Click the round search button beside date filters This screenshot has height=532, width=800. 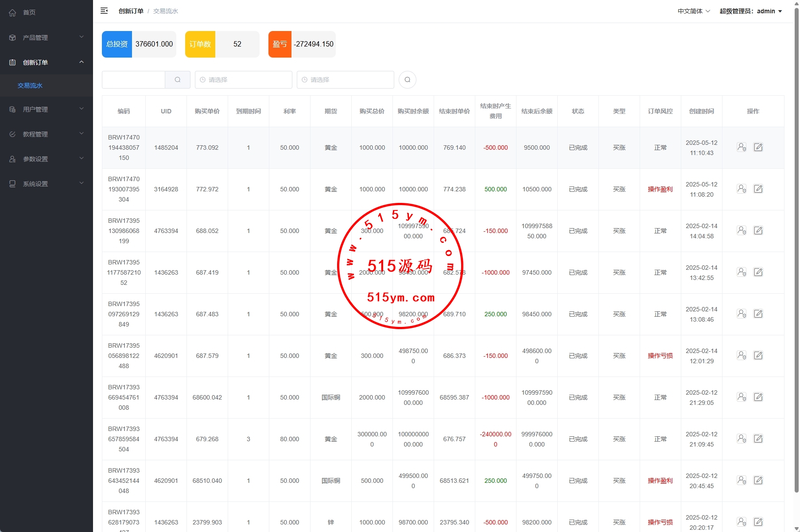point(407,80)
